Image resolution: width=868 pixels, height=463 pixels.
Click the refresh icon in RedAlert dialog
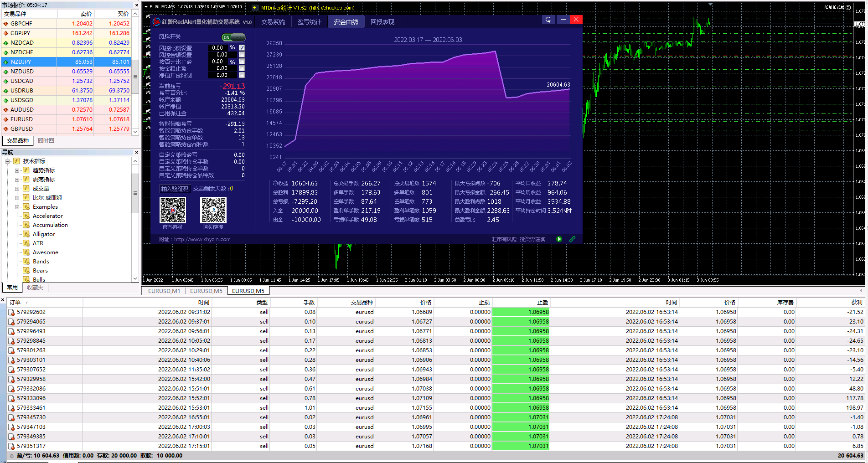pyautogui.click(x=548, y=20)
